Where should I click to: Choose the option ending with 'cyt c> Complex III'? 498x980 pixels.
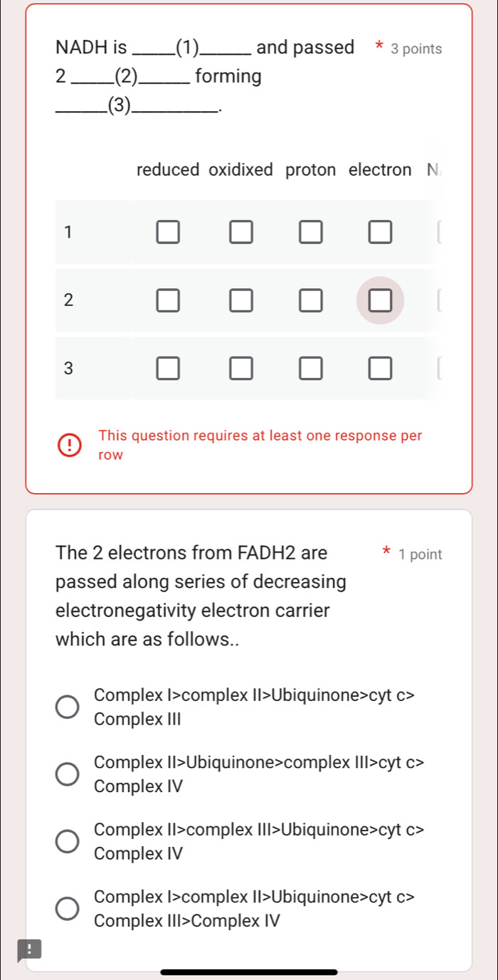(68, 707)
